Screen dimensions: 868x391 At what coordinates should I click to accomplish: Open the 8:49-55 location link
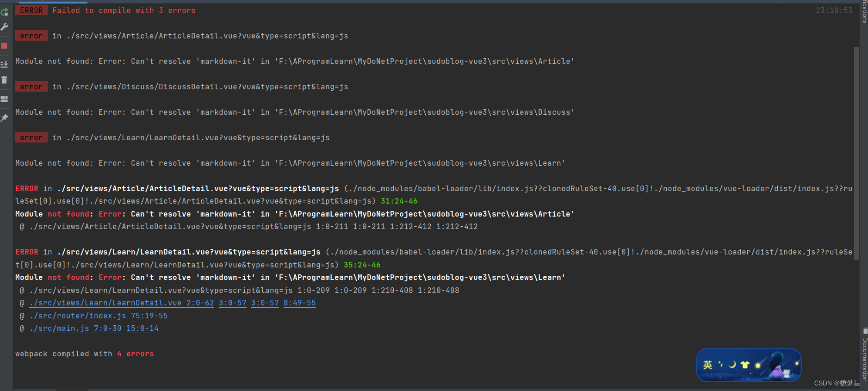tap(300, 303)
